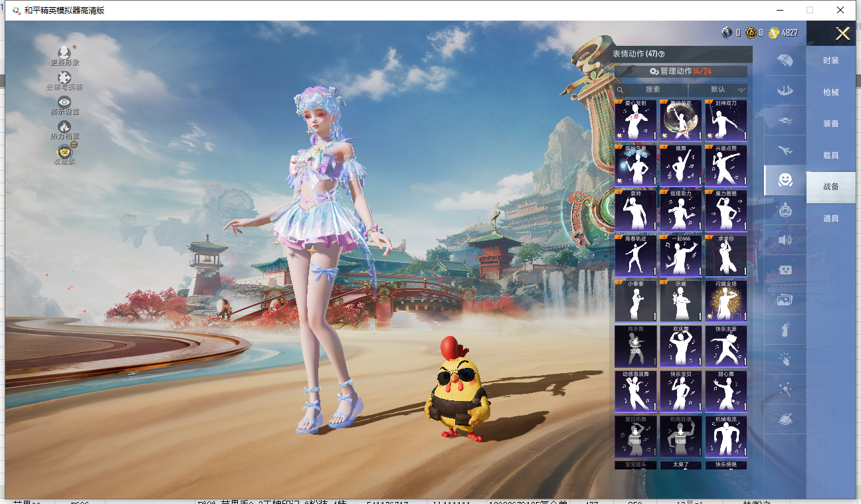Switch to the 载具 tab
861x504 pixels.
pos(831,155)
